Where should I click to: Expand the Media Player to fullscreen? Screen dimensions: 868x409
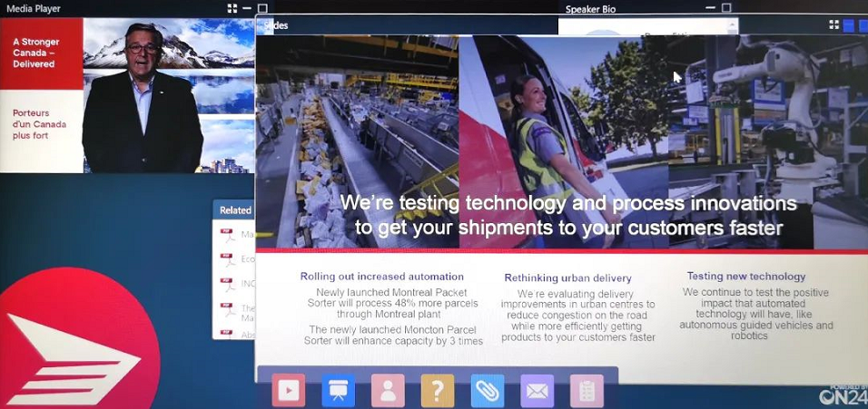point(232,8)
